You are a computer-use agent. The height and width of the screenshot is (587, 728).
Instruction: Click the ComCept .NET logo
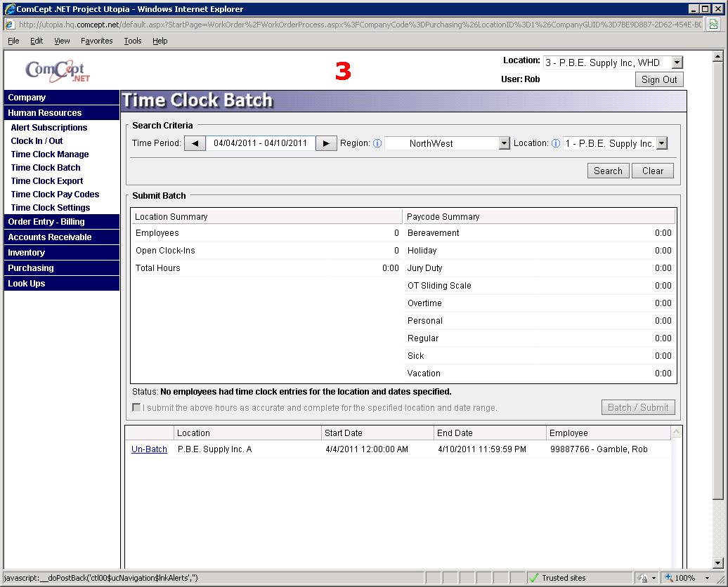(56, 70)
